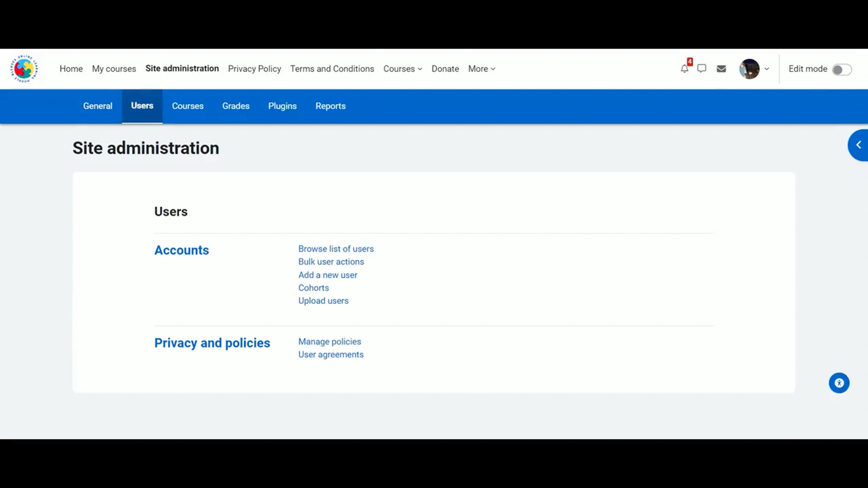Open the Reports tab
Viewport: 868px width, 488px height.
click(x=331, y=106)
